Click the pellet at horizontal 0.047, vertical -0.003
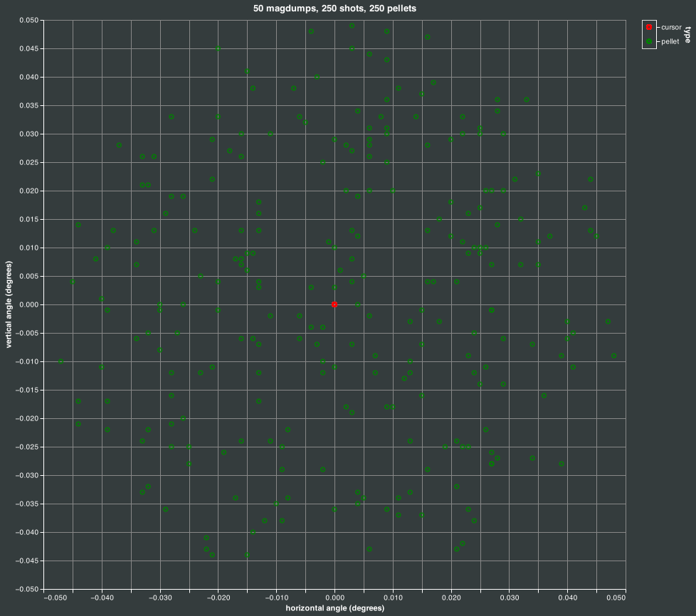The image size is (696, 616). coord(608,322)
